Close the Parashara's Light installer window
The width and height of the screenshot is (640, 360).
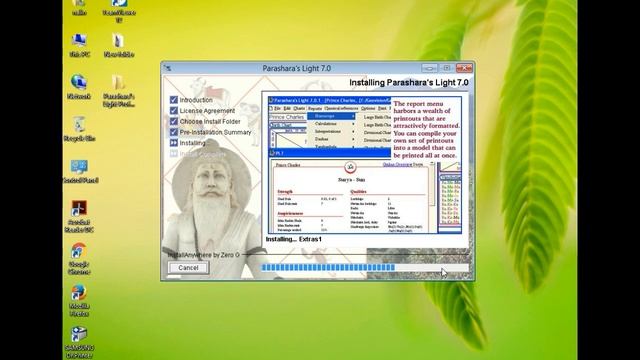pos(464,68)
